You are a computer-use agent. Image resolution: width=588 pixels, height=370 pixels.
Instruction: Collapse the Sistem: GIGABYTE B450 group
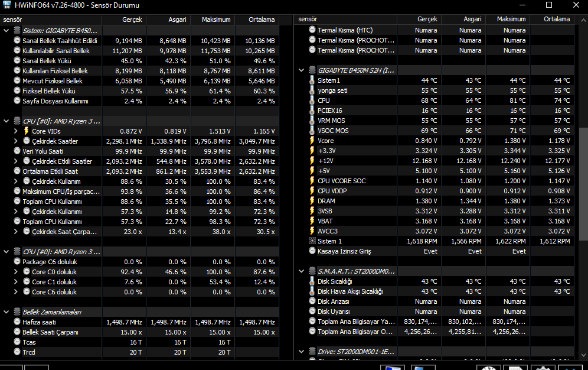[6, 30]
